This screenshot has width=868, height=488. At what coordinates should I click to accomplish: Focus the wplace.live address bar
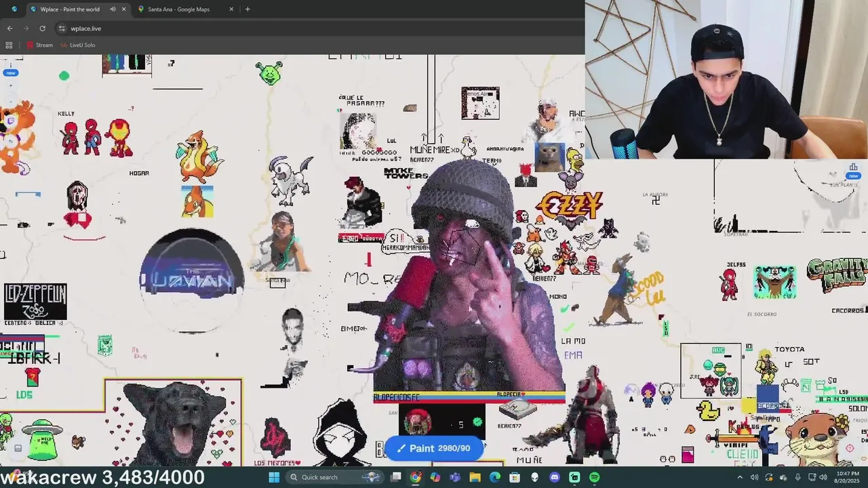(x=319, y=28)
